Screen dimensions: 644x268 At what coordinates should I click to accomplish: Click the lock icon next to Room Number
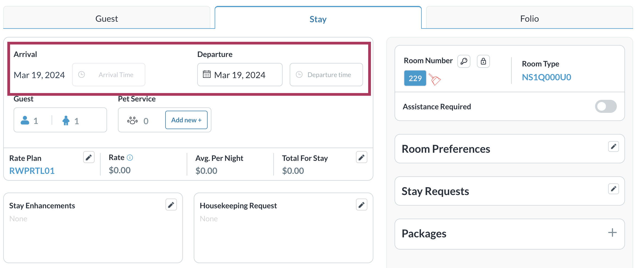pyautogui.click(x=483, y=61)
